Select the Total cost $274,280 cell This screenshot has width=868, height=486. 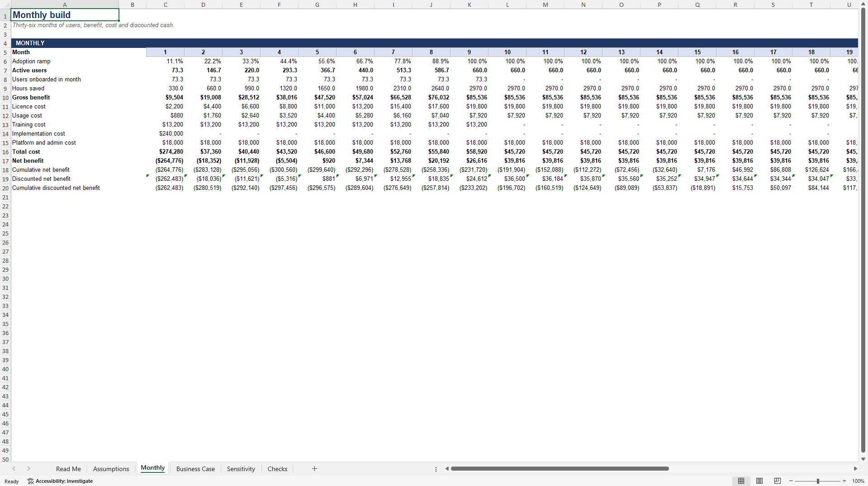coord(166,152)
